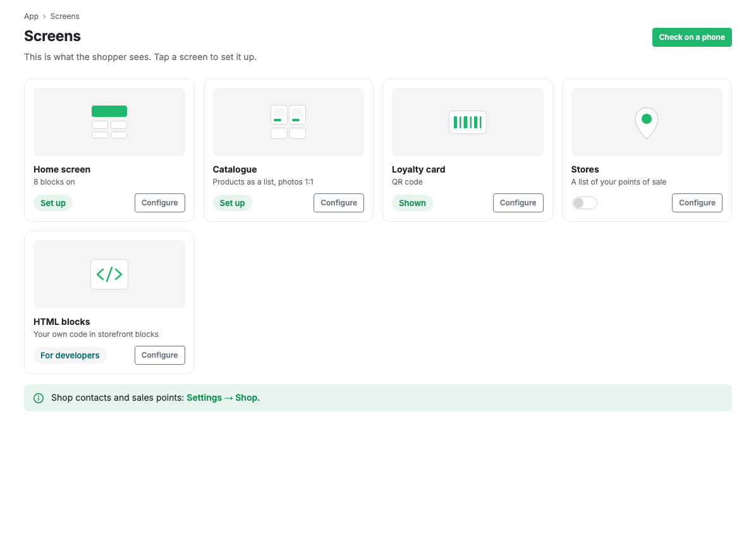This screenshot has height=536, width=756.
Task: Click the Screens page heading
Action: 52,36
